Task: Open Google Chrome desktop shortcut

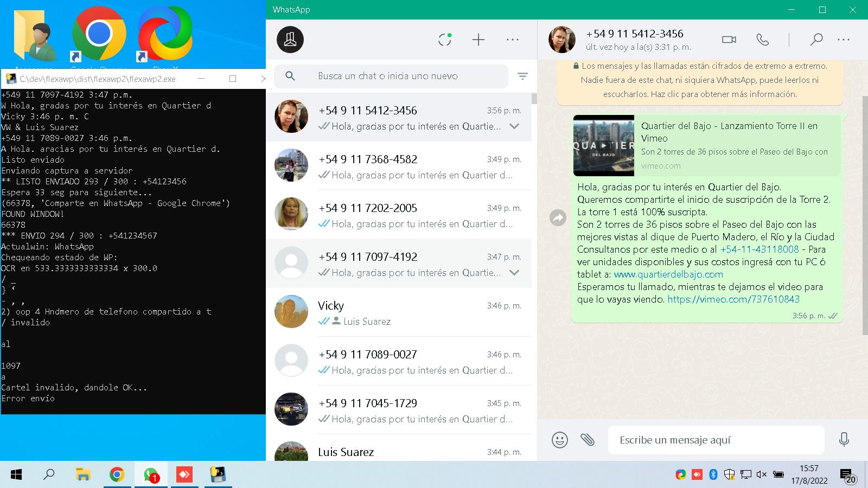Action: click(x=99, y=35)
